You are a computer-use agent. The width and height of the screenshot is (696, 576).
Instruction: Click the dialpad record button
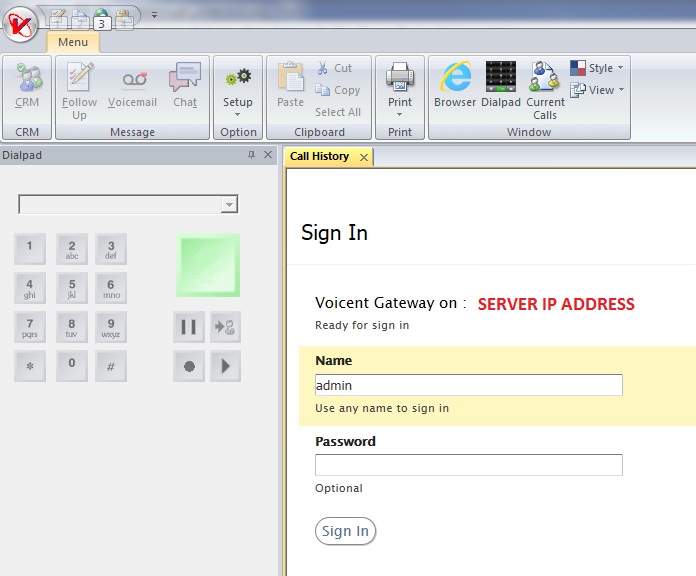tap(189, 366)
